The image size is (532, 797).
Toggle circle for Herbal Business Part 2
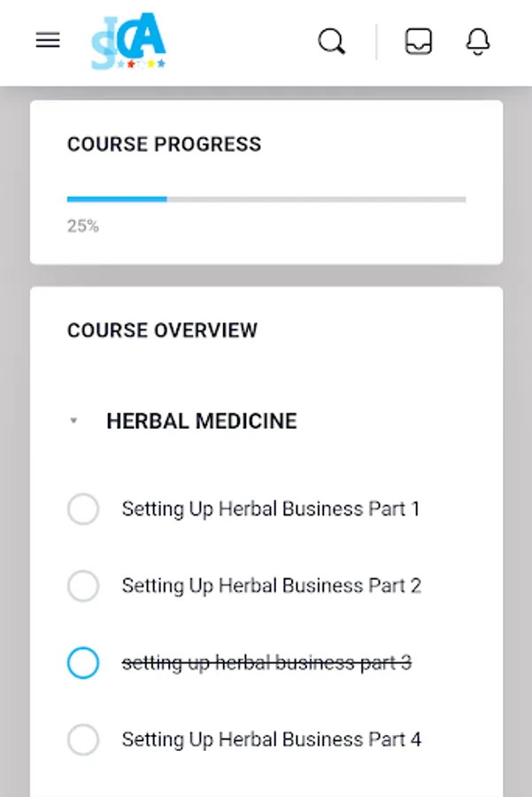(83, 585)
